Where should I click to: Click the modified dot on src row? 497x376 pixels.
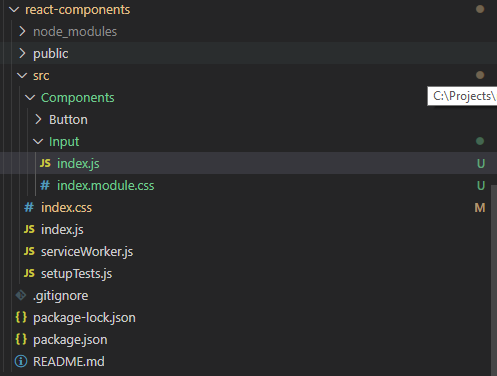tap(480, 75)
